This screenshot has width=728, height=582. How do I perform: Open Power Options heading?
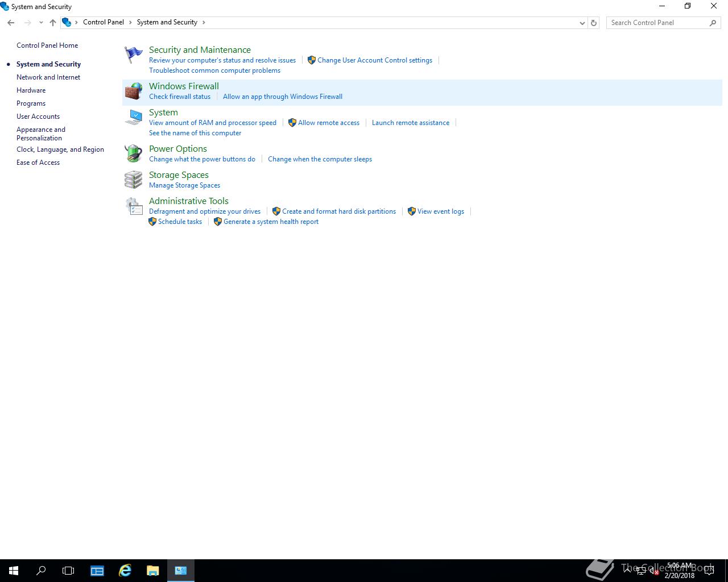(x=178, y=149)
